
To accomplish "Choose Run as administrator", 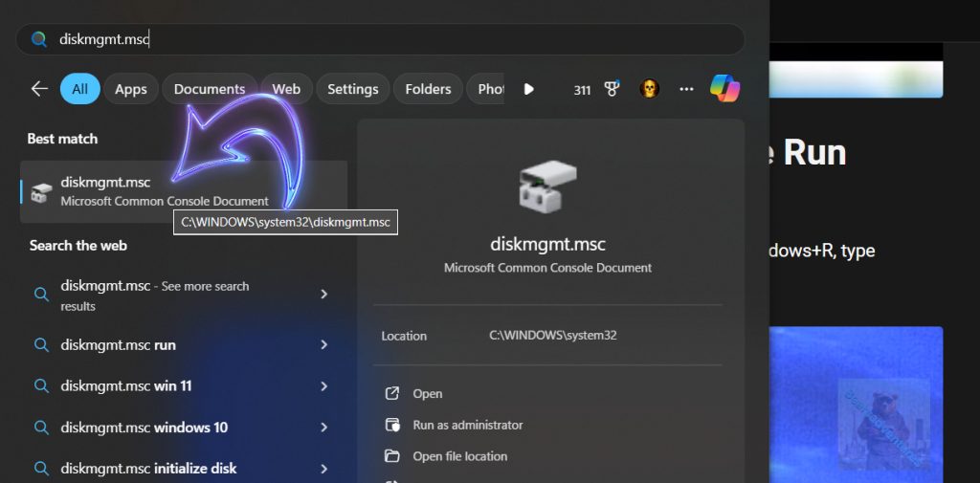I will click(467, 425).
